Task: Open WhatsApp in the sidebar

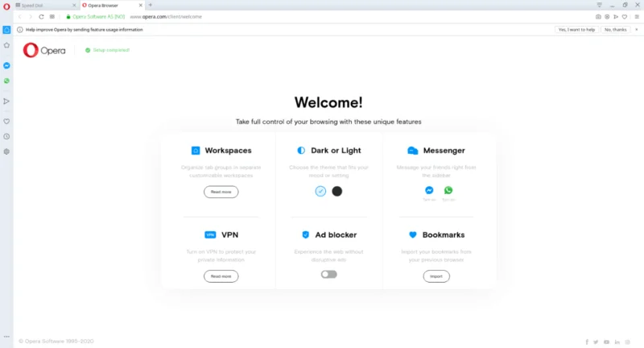Action: [x=6, y=81]
